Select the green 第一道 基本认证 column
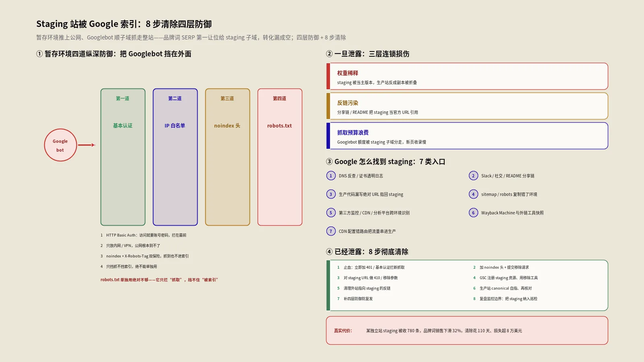This screenshot has height=362, width=644. (x=123, y=157)
